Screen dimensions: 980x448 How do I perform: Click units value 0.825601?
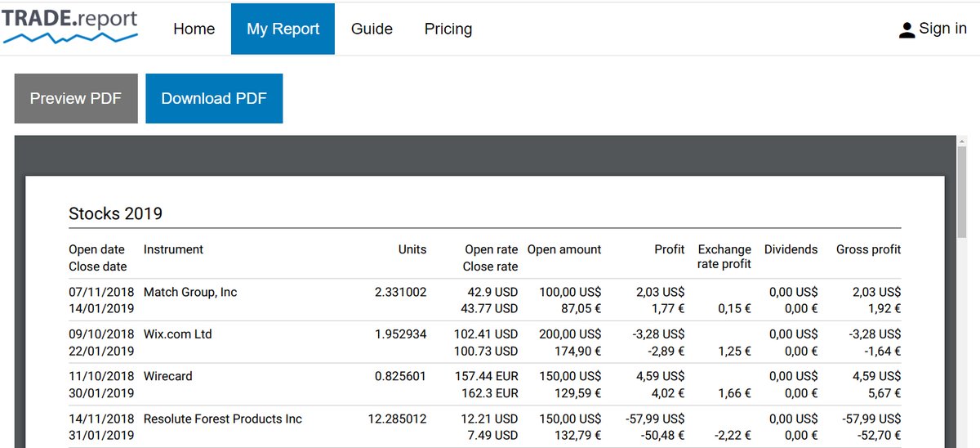click(400, 376)
